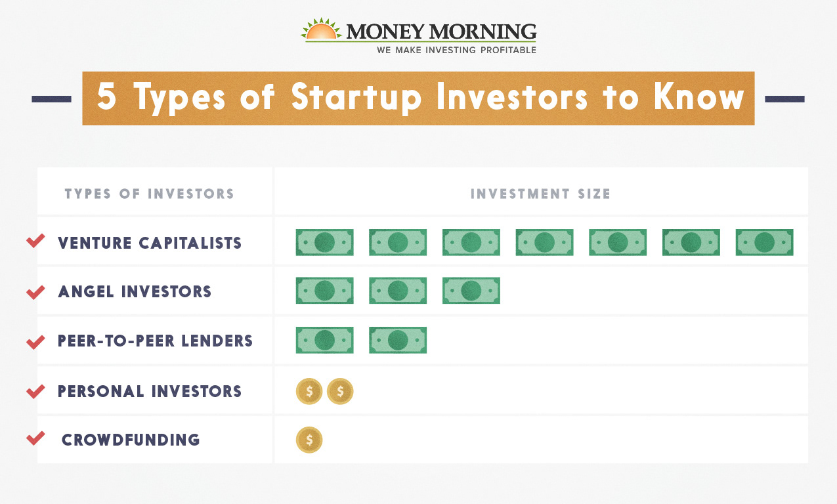Click the We Make Investing Profitable tagline
Image resolution: width=837 pixels, height=504 pixels.
click(x=456, y=50)
